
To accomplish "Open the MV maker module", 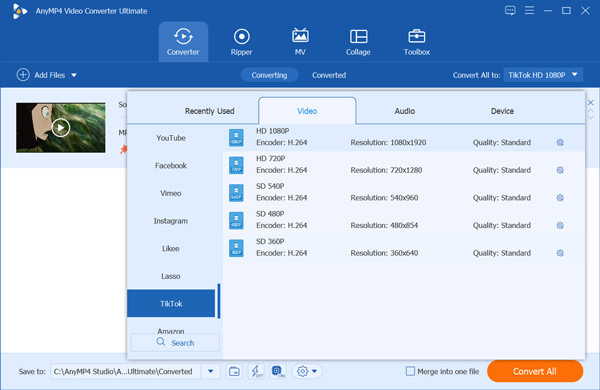I will tap(300, 42).
